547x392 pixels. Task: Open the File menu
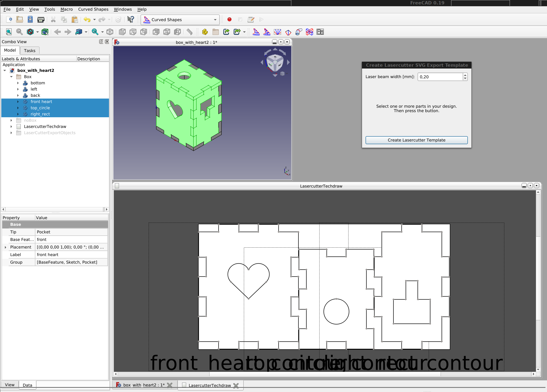[7, 9]
